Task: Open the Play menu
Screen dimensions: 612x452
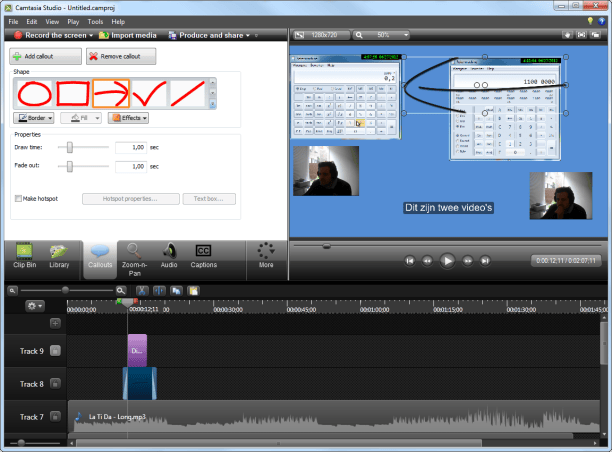Action: coord(73,22)
